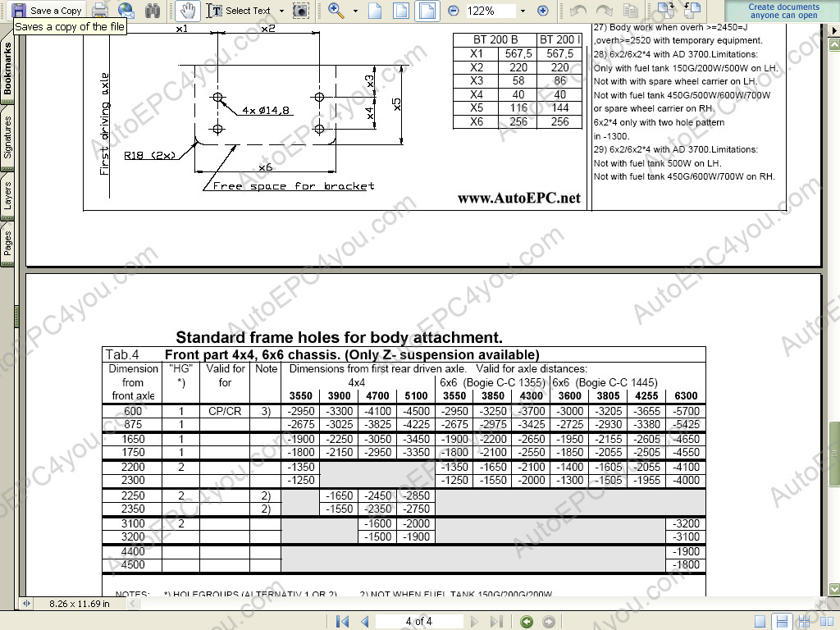Go to the first page
Image resolution: width=840 pixels, height=630 pixels.
pyautogui.click(x=343, y=622)
